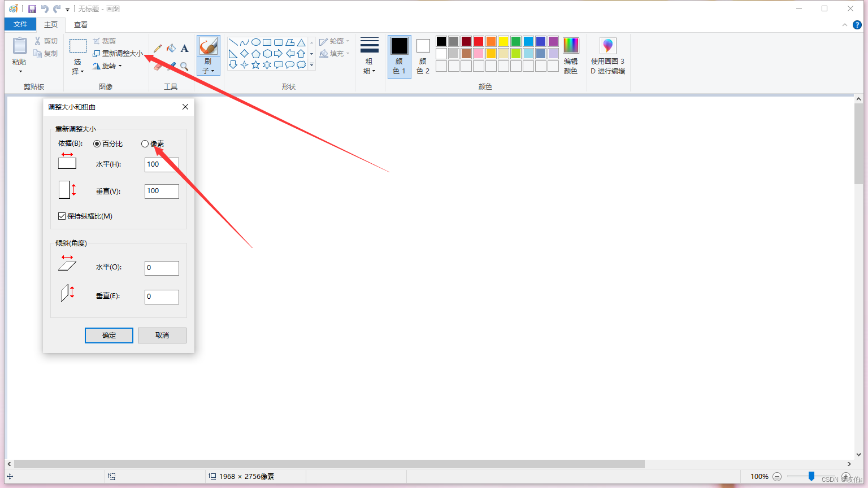Select the Text tool letter A
This screenshot has height=488, width=868.
[x=184, y=49]
